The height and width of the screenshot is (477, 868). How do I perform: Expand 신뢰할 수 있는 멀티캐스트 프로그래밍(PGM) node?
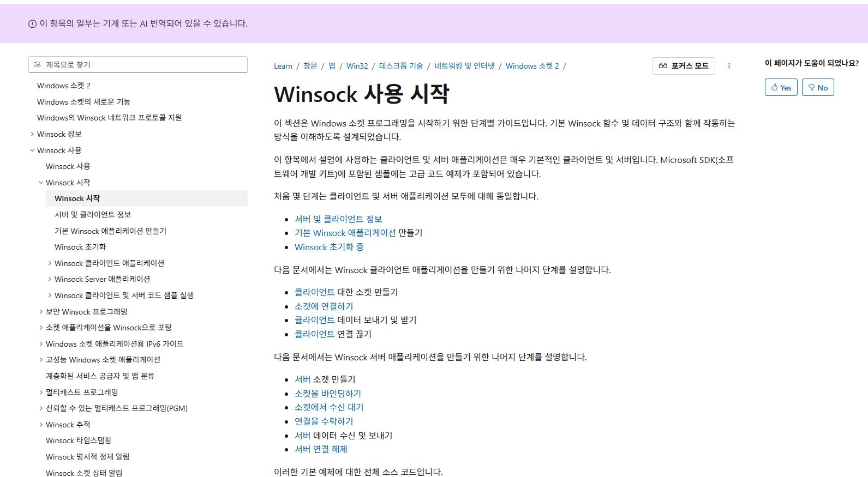(41, 408)
